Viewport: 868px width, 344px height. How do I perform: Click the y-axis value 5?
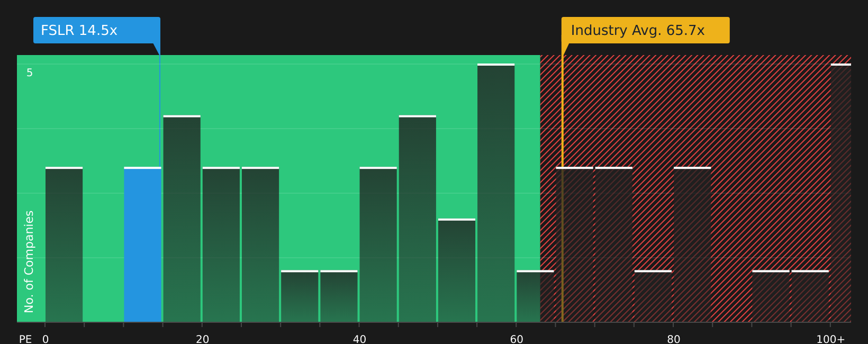tap(30, 73)
